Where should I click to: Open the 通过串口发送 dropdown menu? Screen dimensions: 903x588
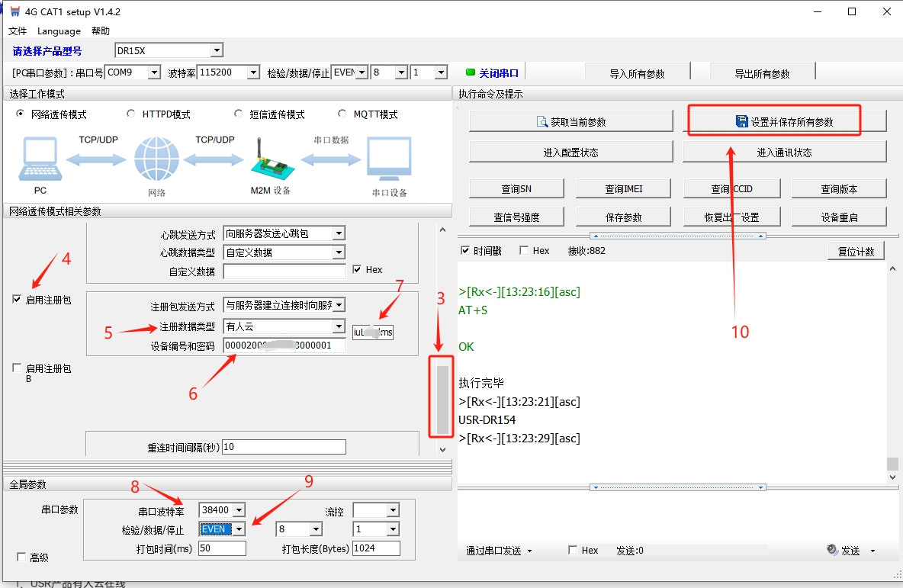(x=499, y=551)
